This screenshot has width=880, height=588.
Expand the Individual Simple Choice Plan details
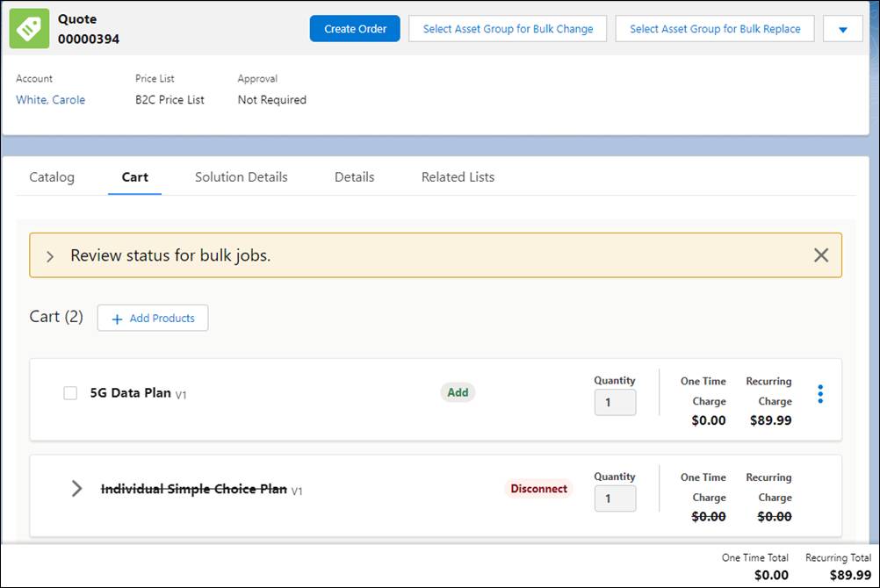[76, 489]
